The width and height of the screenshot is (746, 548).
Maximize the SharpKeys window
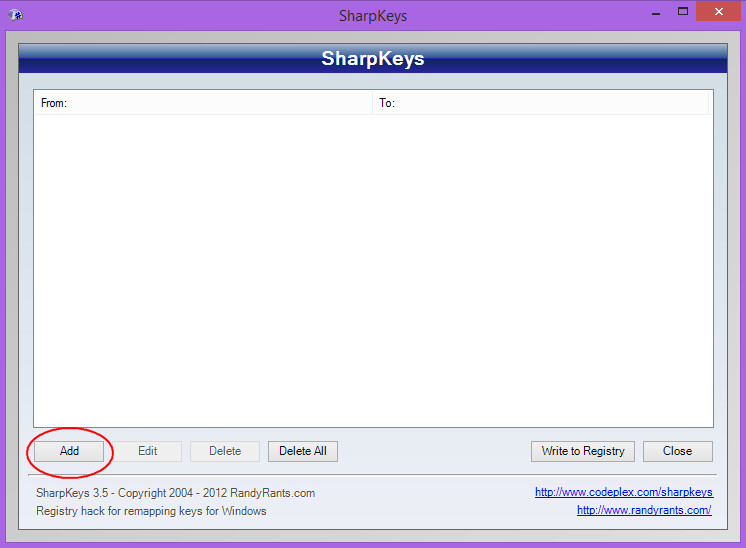pyautogui.click(x=683, y=12)
